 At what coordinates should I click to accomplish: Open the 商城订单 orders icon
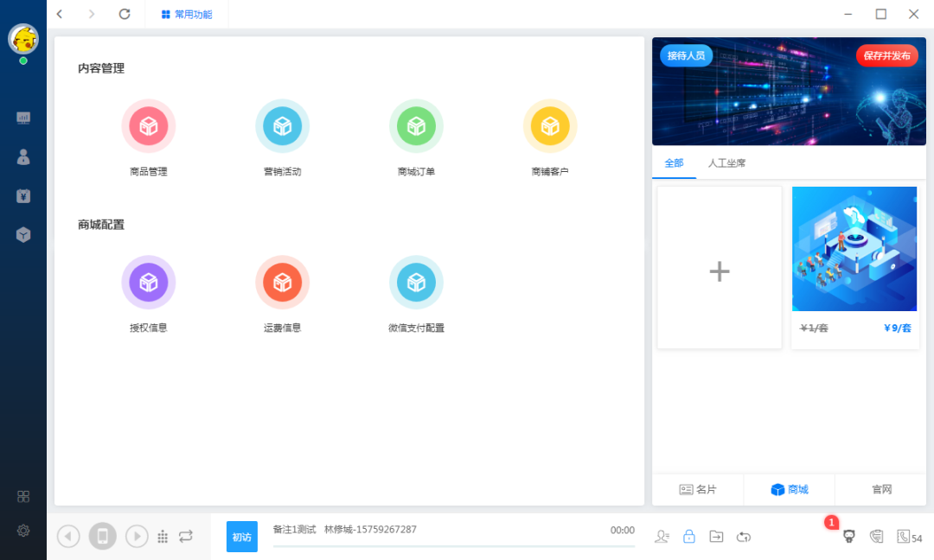416,127
